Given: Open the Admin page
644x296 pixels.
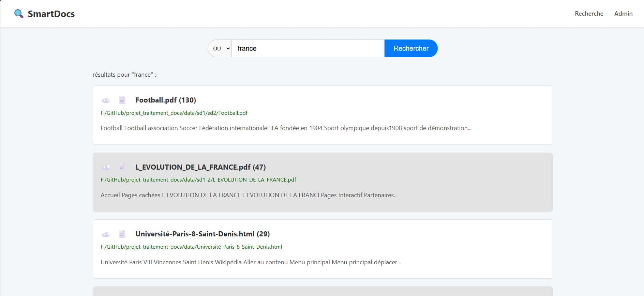Looking at the screenshot, I should point(623,14).
